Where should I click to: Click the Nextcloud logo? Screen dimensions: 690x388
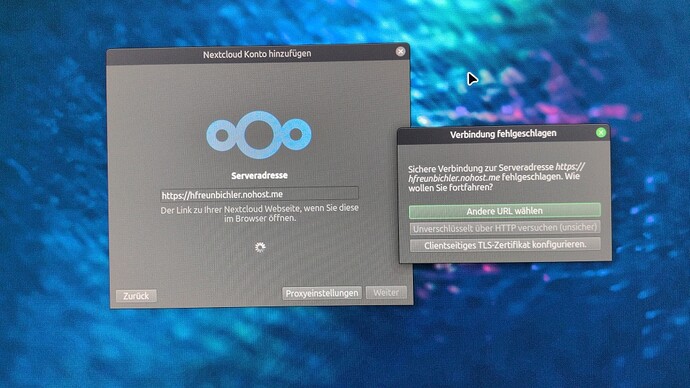pyautogui.click(x=259, y=135)
